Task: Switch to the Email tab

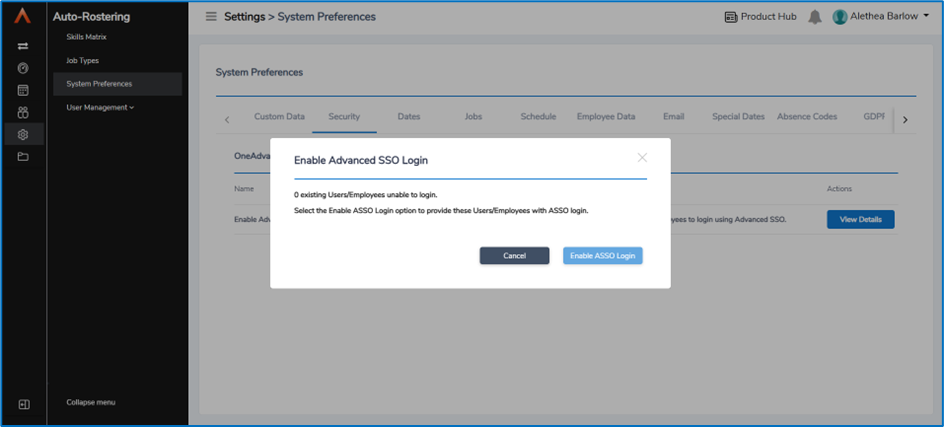Action: pos(674,117)
